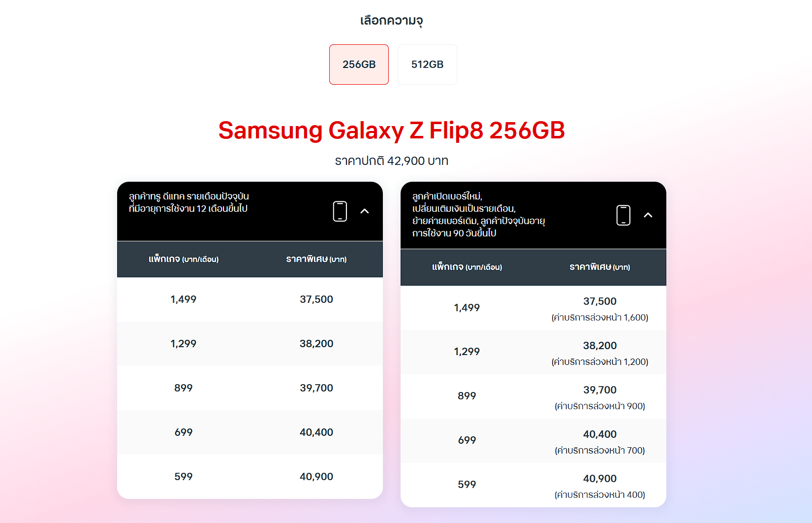
Task: Collapse the existing True dtac customer table
Action: [365, 211]
